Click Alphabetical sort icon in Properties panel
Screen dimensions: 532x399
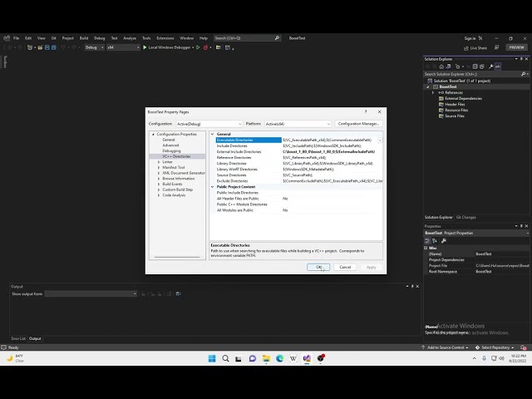435,241
